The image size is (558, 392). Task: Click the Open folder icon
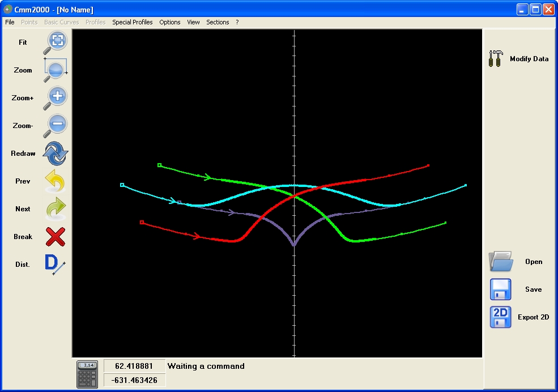point(501,262)
